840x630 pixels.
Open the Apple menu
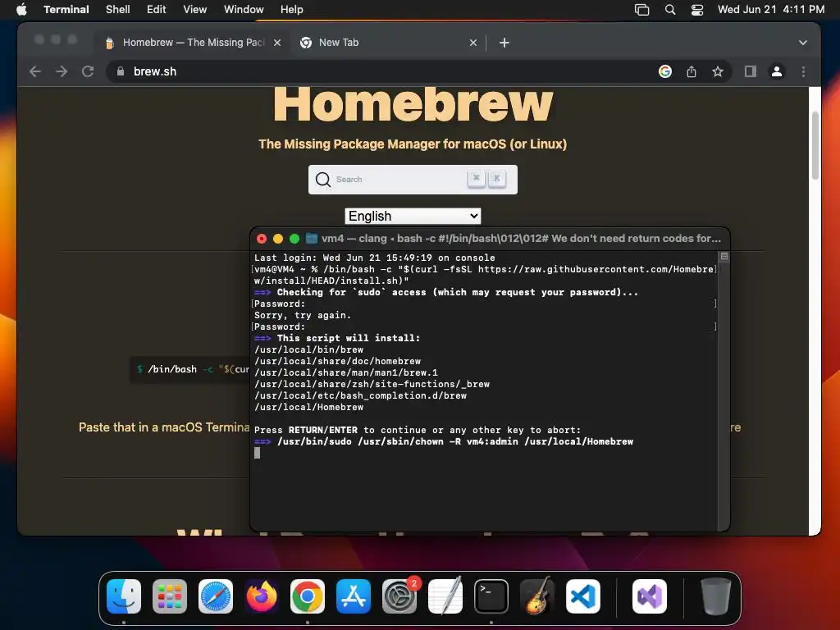[x=21, y=10]
